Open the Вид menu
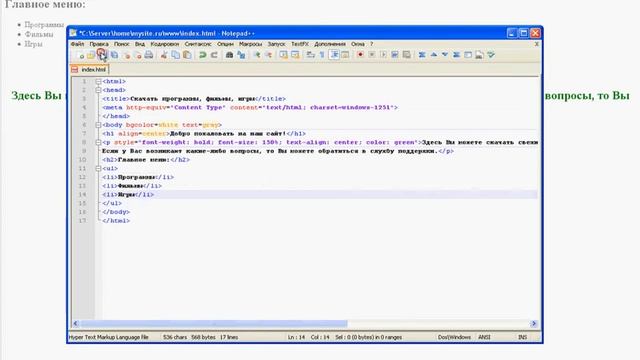 [x=140, y=44]
